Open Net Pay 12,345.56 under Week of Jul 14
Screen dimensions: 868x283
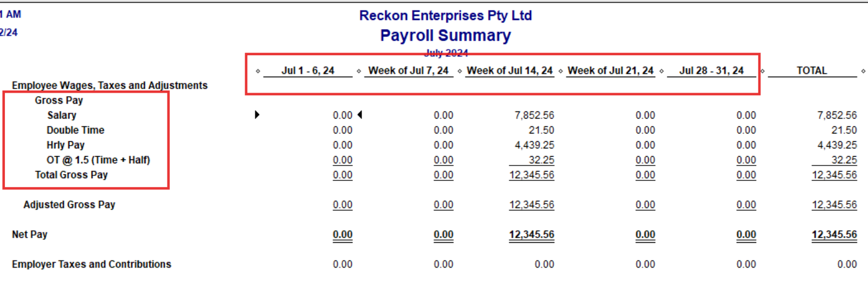coord(532,234)
